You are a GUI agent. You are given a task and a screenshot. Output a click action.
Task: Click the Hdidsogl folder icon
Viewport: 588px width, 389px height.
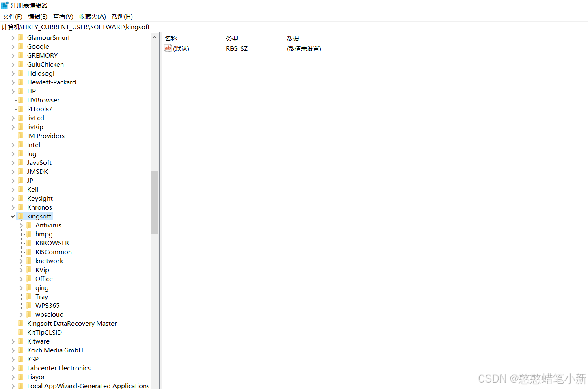coord(21,73)
